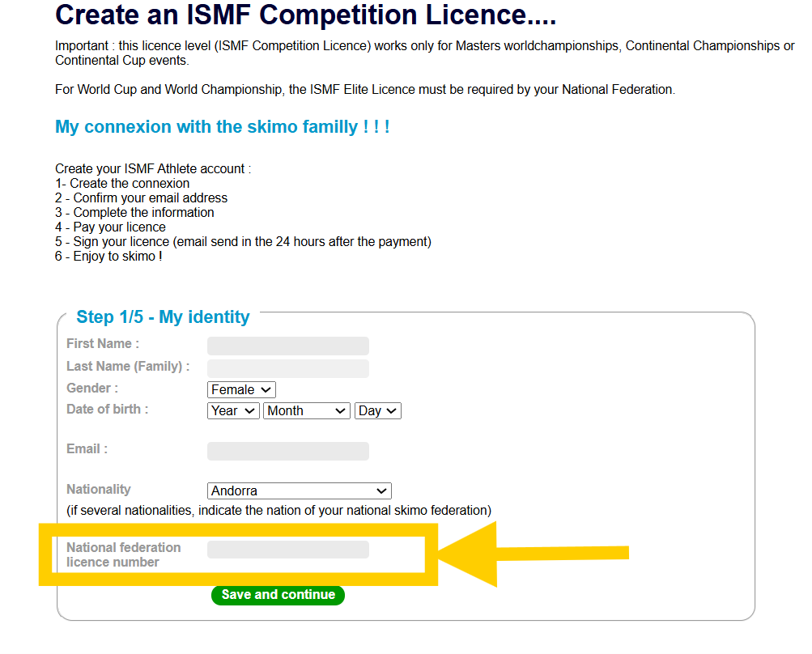Click the "Email :" label text

(87, 449)
